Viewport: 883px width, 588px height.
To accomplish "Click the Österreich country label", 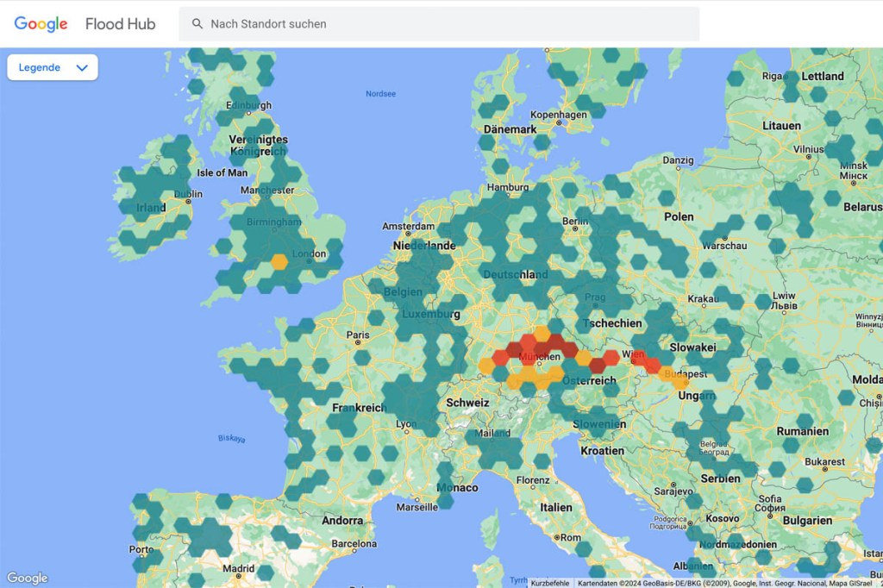I will (x=589, y=381).
